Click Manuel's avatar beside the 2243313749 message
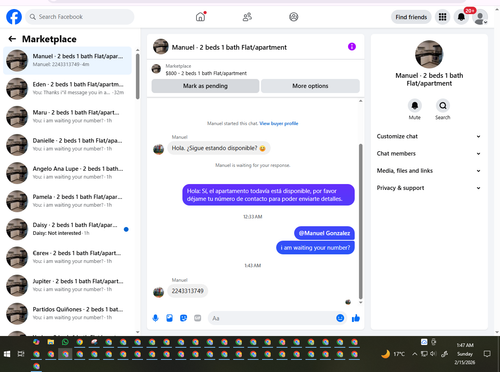This screenshot has height=372, width=500. (158, 292)
